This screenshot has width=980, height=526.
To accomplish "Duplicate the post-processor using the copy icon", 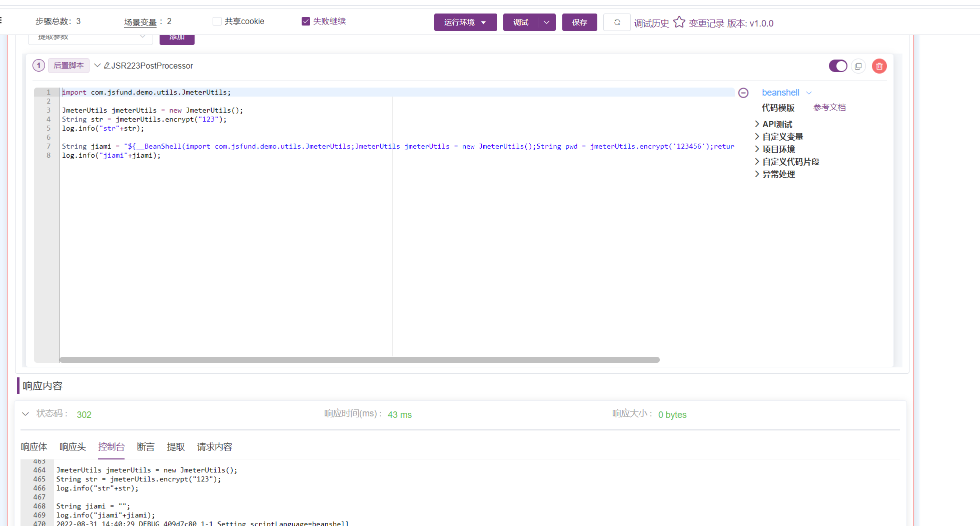I will (858, 66).
